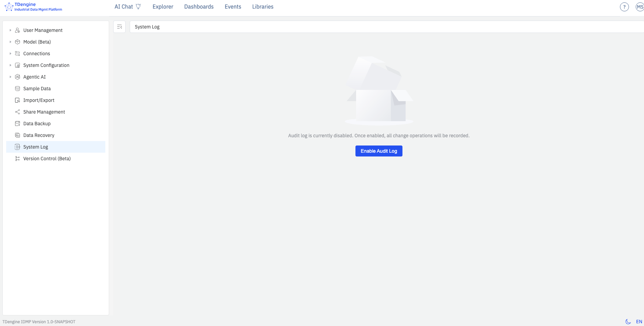Expand the Connections tree arrow
This screenshot has height=326, width=644.
tap(10, 54)
